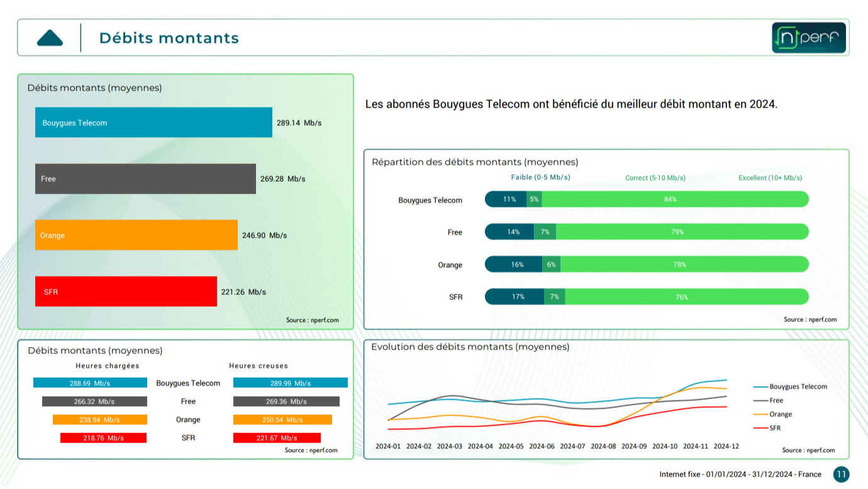
Task: Click the nPerf logo
Action: pos(809,38)
